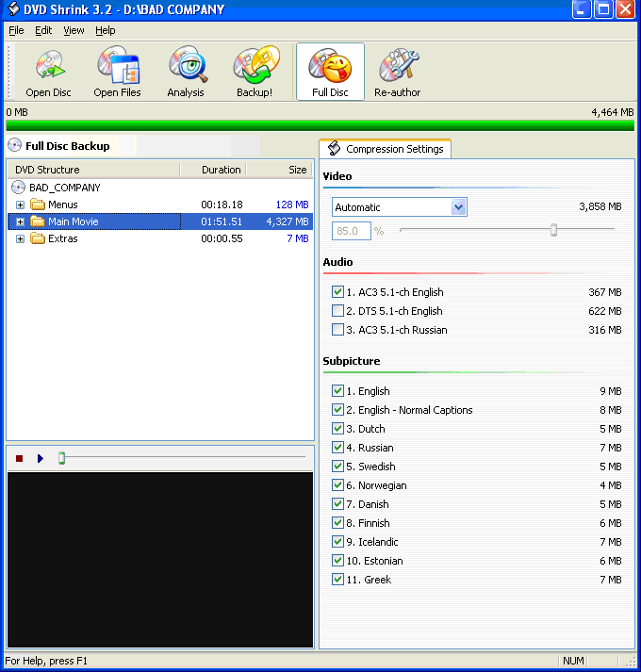
Task: Run the Analysis tool
Action: [x=186, y=72]
